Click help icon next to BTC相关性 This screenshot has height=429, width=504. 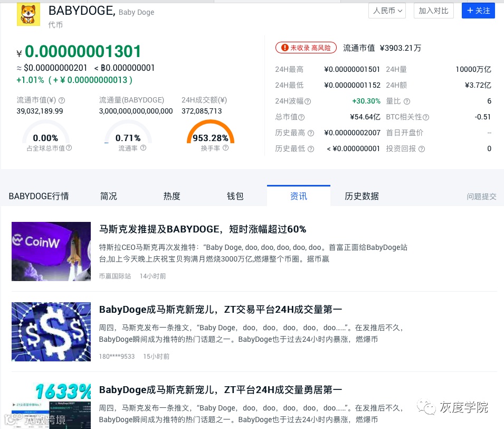426,117
